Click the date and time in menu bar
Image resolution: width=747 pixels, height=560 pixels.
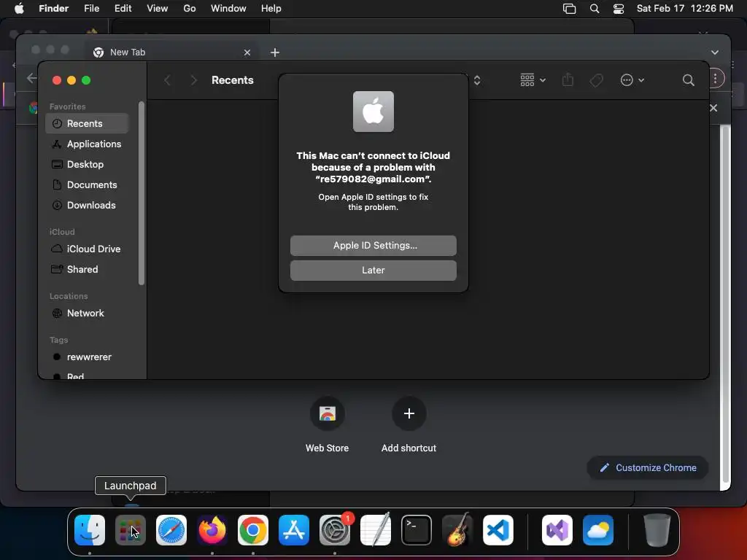tap(684, 9)
